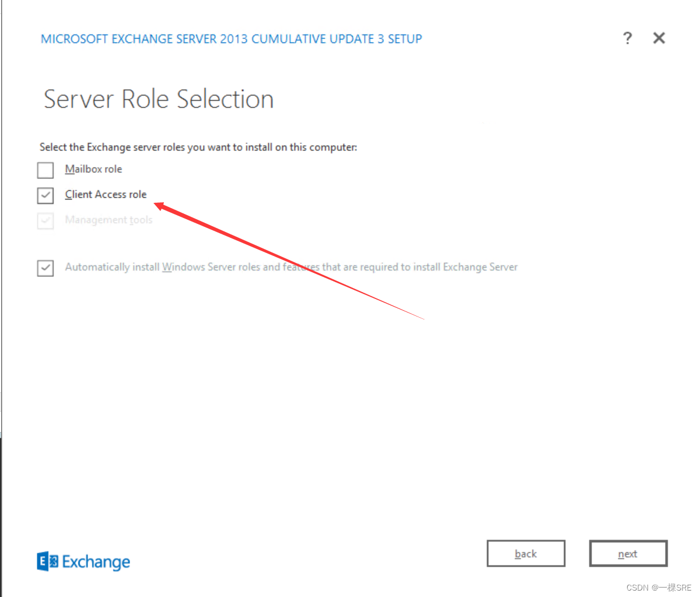The height and width of the screenshot is (597, 700).
Task: Click 'Automatically install Windows Server roles' label
Action: click(291, 267)
